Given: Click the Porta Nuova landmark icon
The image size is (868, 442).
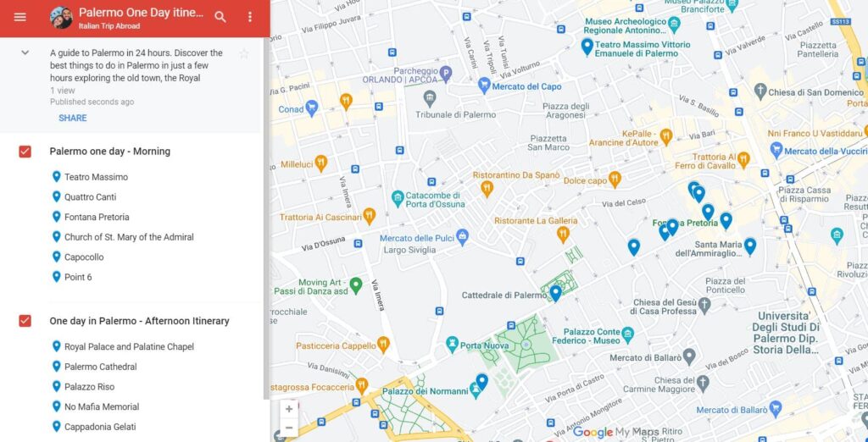Looking at the screenshot, I should click(453, 344).
